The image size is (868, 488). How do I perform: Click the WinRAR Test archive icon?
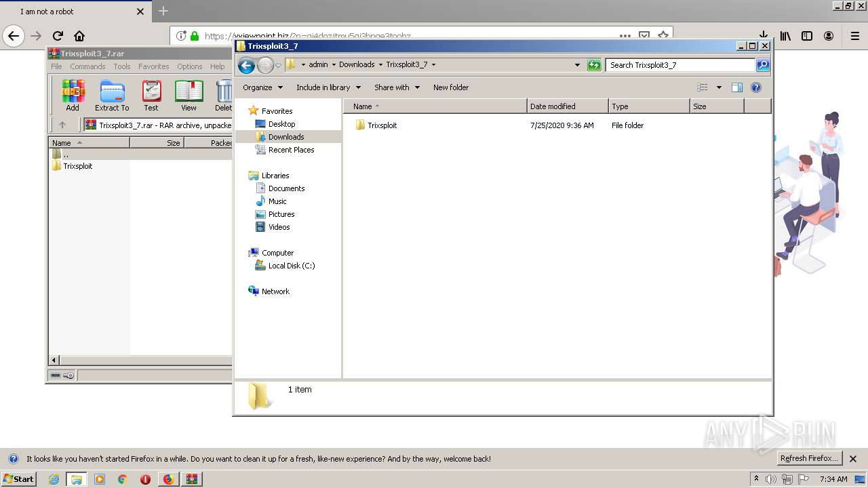tap(151, 95)
